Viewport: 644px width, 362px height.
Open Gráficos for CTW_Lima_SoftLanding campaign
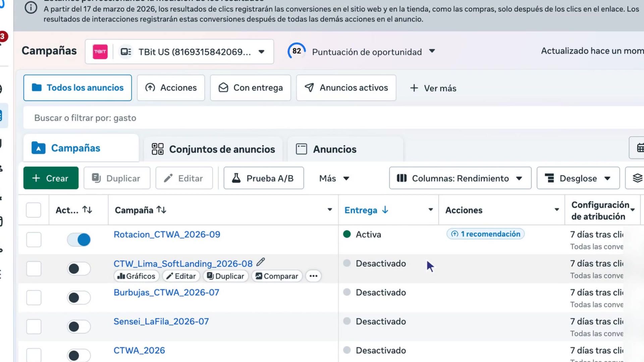pos(136,276)
